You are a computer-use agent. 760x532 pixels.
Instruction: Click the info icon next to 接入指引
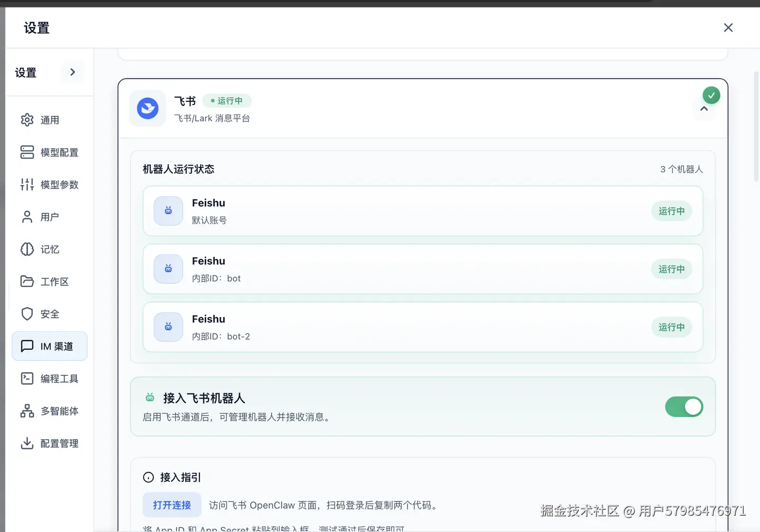tap(148, 478)
